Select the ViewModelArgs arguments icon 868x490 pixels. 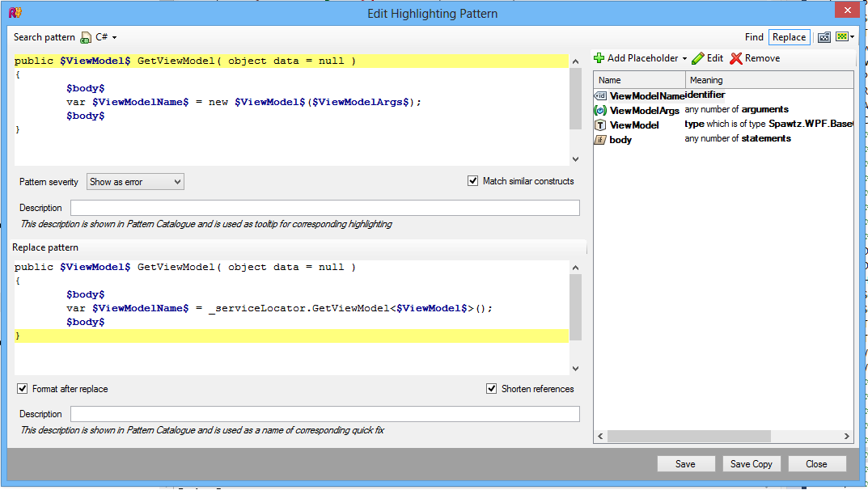(x=600, y=111)
